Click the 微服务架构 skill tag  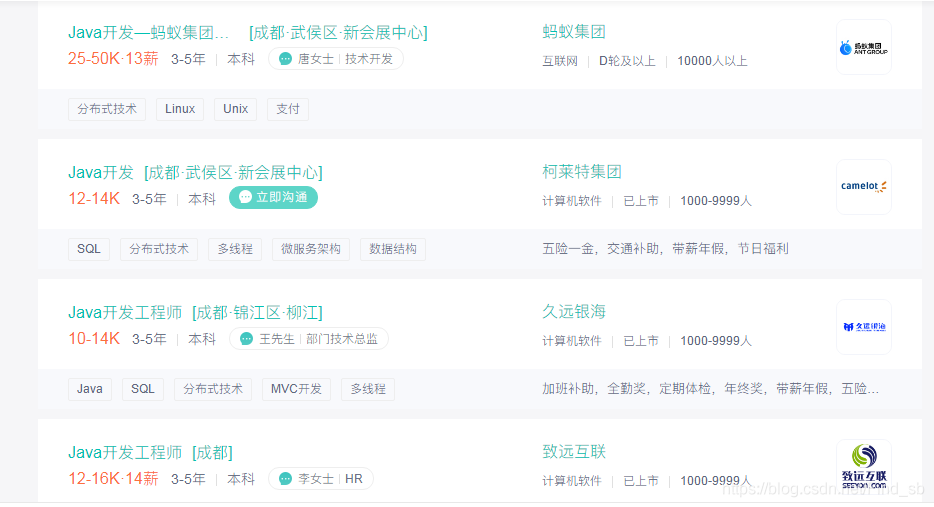(x=310, y=249)
